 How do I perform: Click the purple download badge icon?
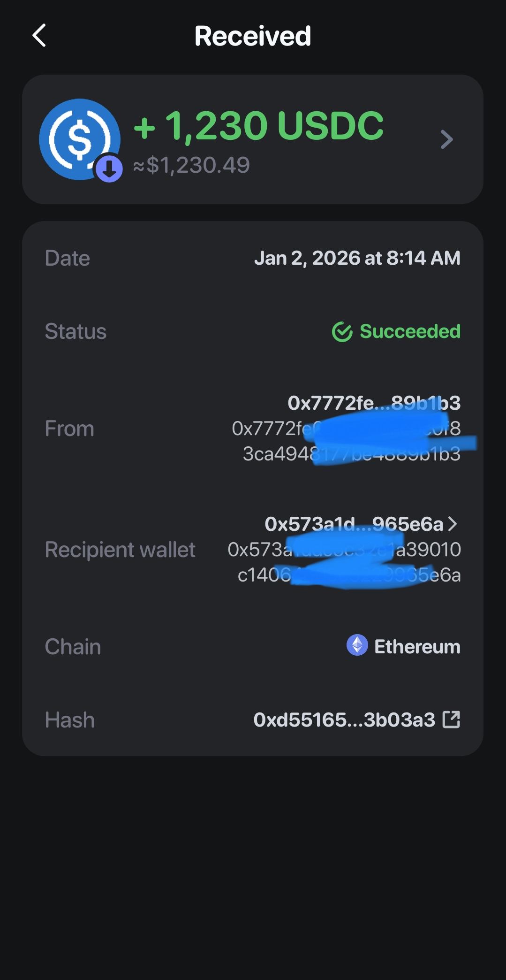point(109,169)
